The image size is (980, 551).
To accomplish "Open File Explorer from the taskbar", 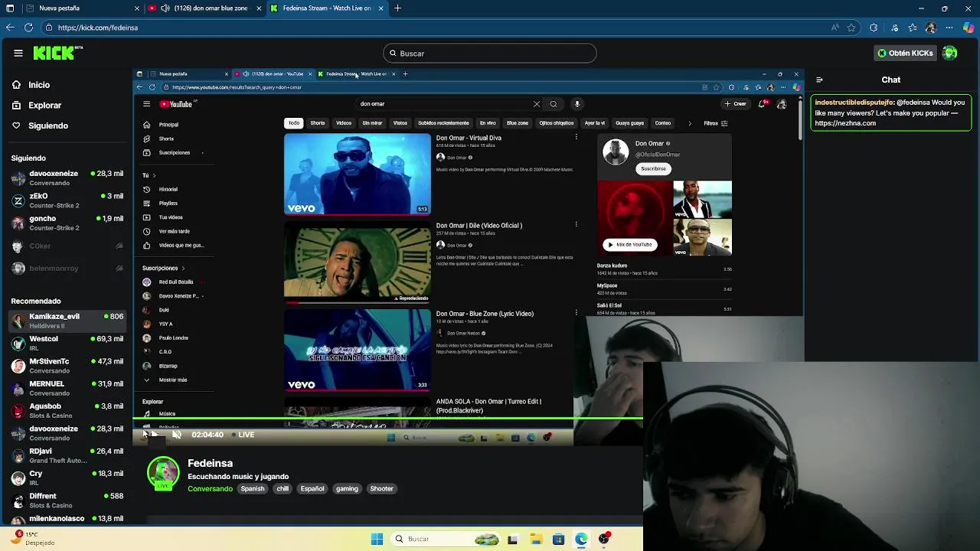I will 536,539.
